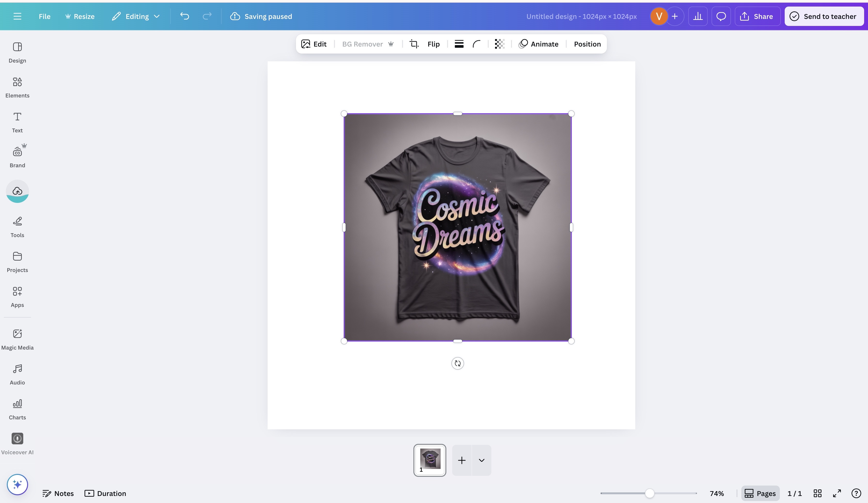Open the Apps panel

[x=17, y=297]
